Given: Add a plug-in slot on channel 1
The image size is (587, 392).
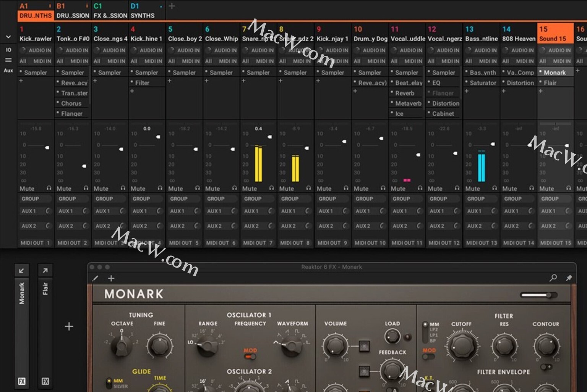Looking at the screenshot, I should [x=21, y=81].
